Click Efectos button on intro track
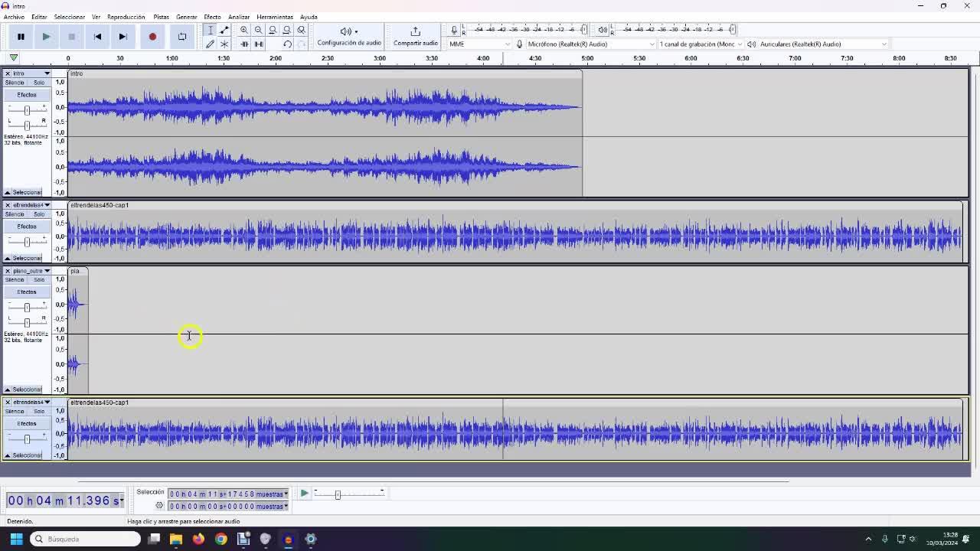This screenshot has height=551, width=980. 27,95
